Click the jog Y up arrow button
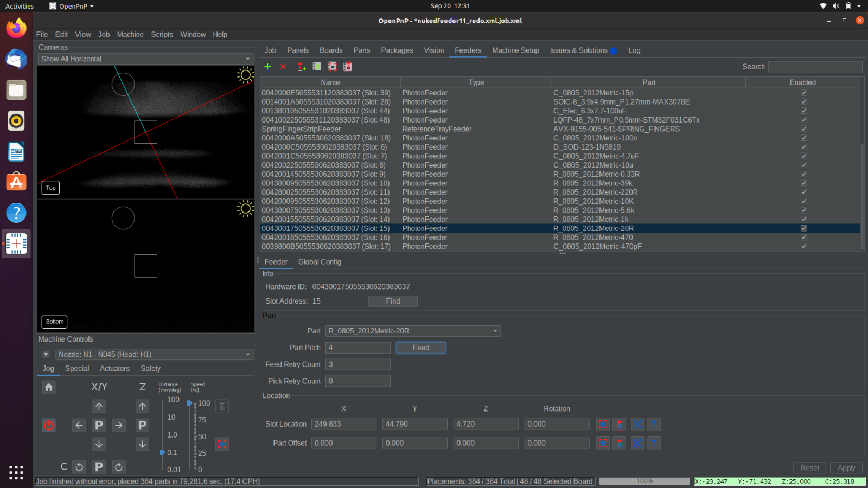 [99, 406]
